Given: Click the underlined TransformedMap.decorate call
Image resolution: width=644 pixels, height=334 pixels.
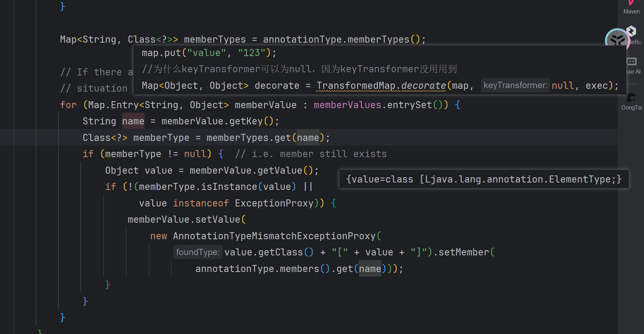Looking at the screenshot, I should click(x=381, y=86).
